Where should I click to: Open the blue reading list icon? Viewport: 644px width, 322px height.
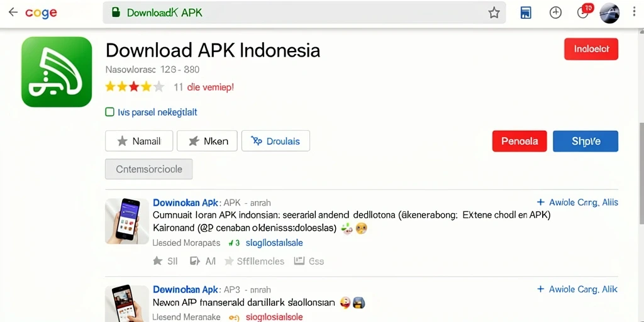tap(526, 13)
